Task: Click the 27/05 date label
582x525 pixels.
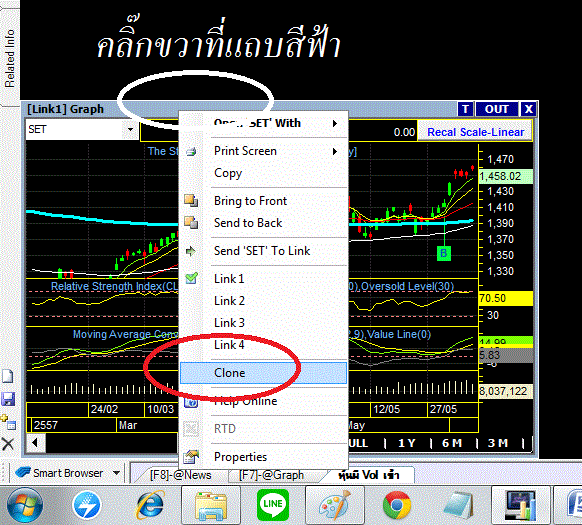Action: [x=443, y=409]
